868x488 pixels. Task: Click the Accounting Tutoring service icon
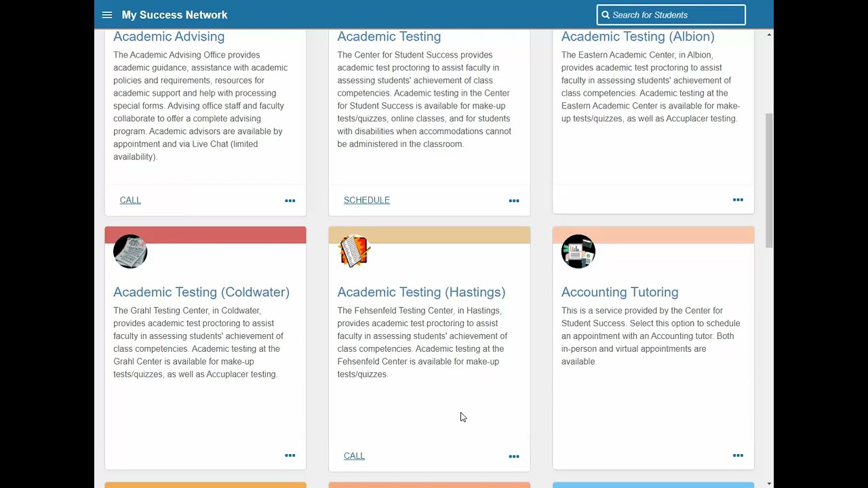click(x=578, y=251)
